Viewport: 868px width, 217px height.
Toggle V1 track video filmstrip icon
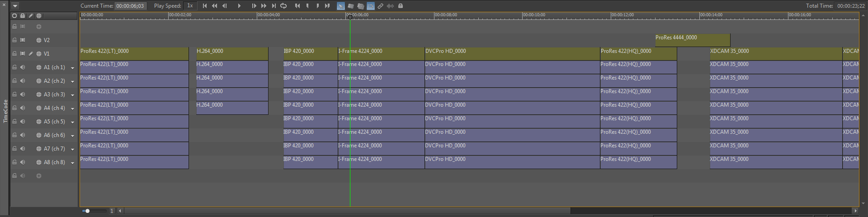click(x=23, y=54)
